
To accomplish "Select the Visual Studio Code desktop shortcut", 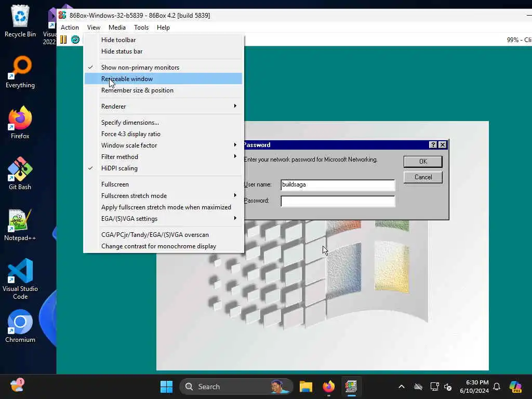I will coord(20,279).
